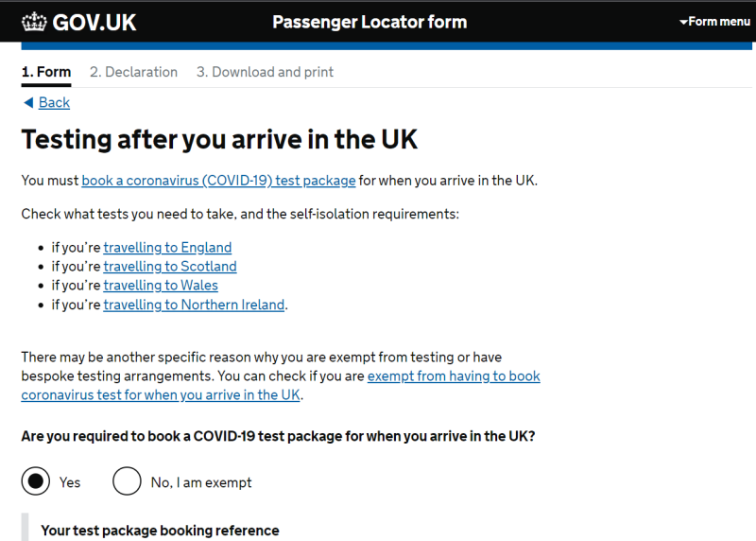Click Your test package booking reference heading
This screenshot has height=541, width=756.
[160, 530]
